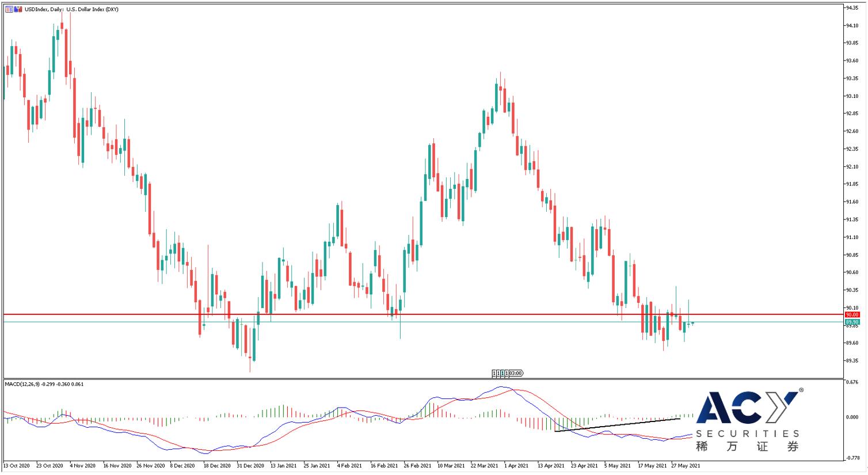Click the 93.35 price axis label

pos(852,78)
